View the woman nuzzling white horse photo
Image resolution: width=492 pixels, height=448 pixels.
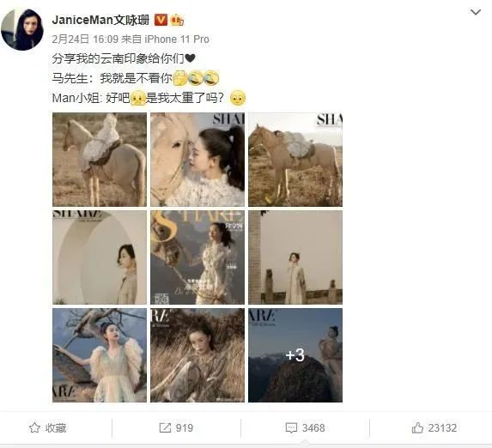(197, 160)
